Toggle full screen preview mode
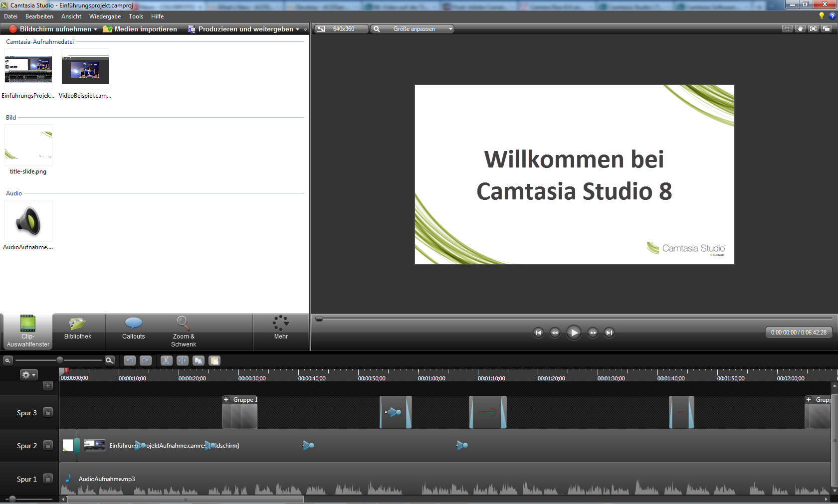838x504 pixels. (813, 29)
